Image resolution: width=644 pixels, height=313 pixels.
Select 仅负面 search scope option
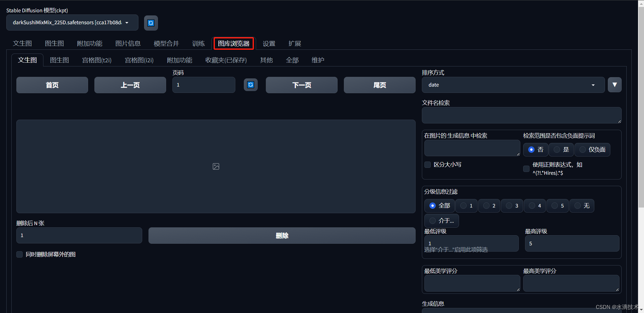592,150
